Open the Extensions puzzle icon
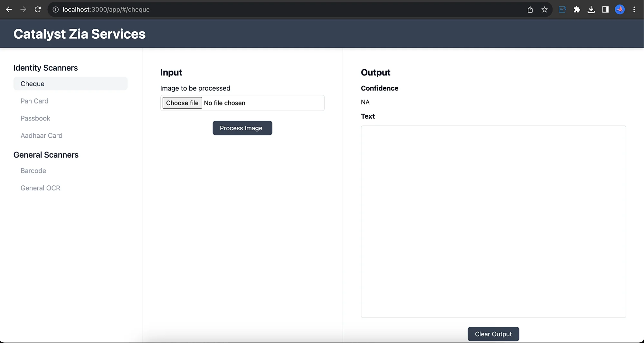The height and width of the screenshot is (343, 644). click(x=577, y=10)
